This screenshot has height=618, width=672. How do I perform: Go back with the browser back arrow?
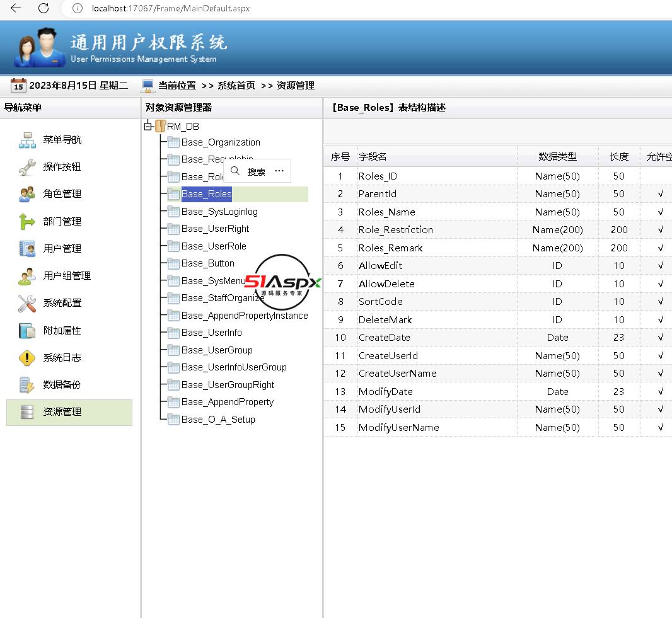click(x=16, y=8)
